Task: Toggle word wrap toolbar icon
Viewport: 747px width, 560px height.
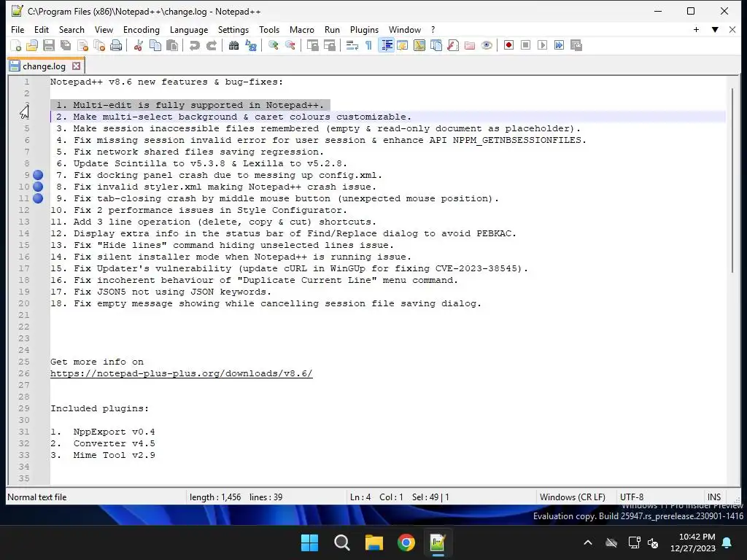Action: tap(352, 46)
